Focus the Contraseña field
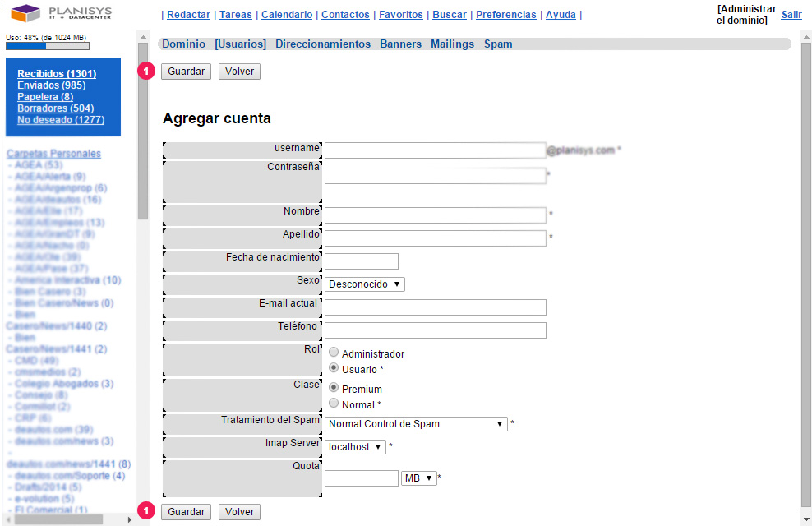812x526 pixels. coord(435,176)
